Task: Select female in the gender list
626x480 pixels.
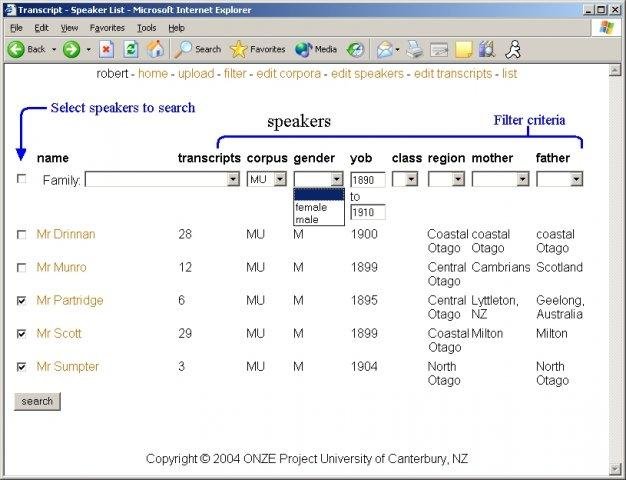Action: 319,207
